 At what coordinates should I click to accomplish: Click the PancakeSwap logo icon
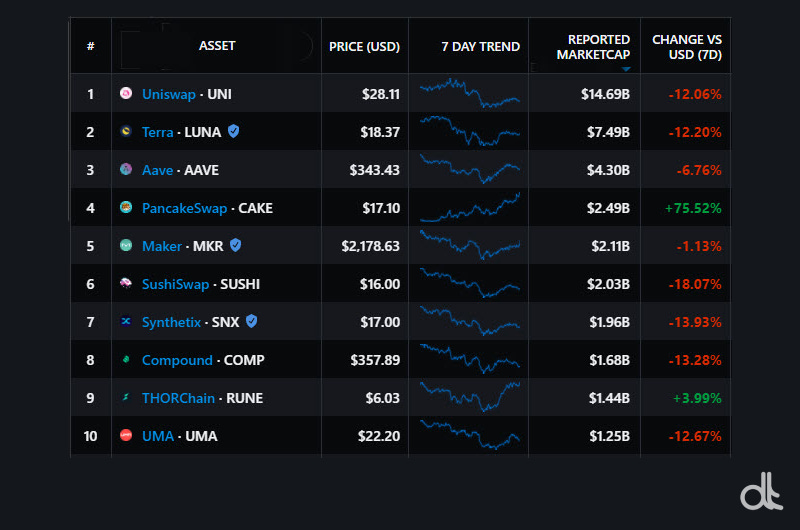click(126, 207)
